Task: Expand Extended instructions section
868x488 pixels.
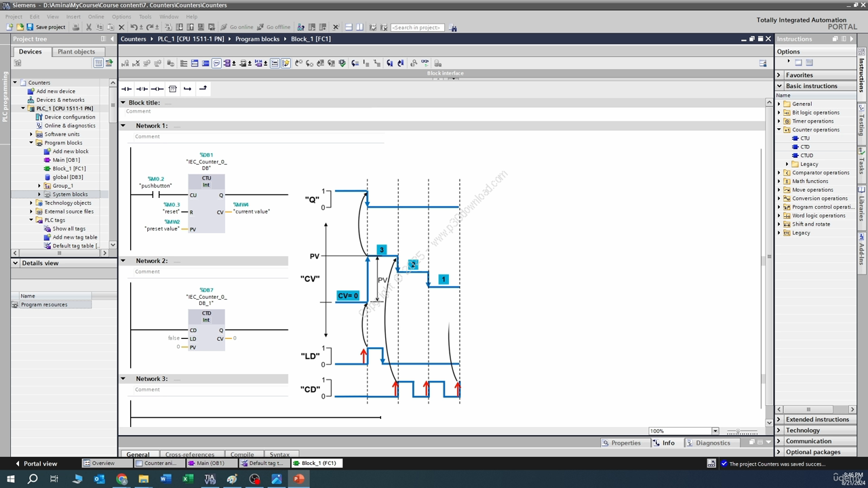Action: tap(780, 420)
